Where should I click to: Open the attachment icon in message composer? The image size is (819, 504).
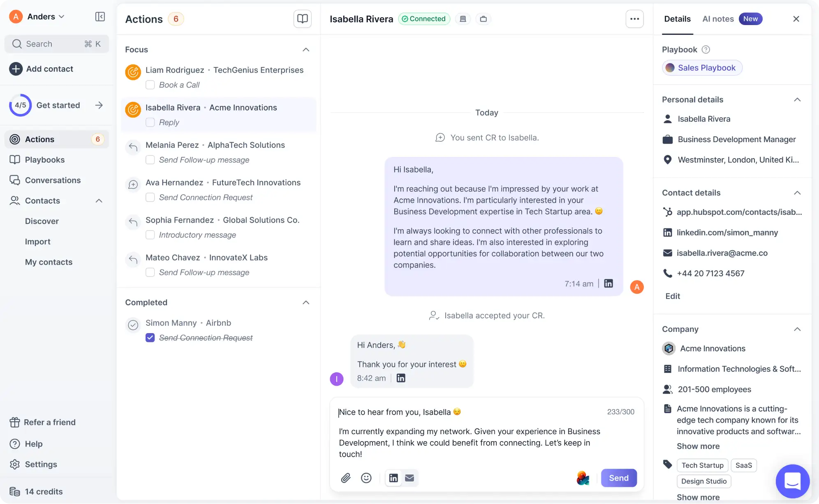point(345,478)
